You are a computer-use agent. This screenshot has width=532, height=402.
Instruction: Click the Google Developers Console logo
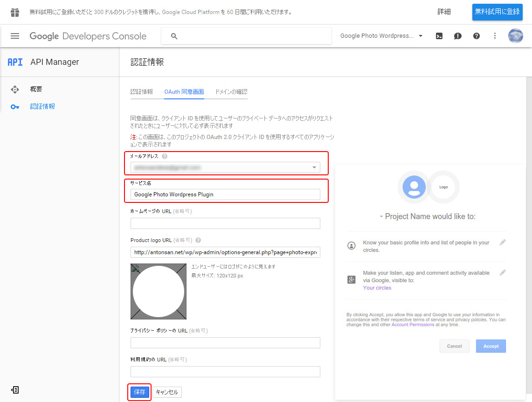[x=88, y=36]
